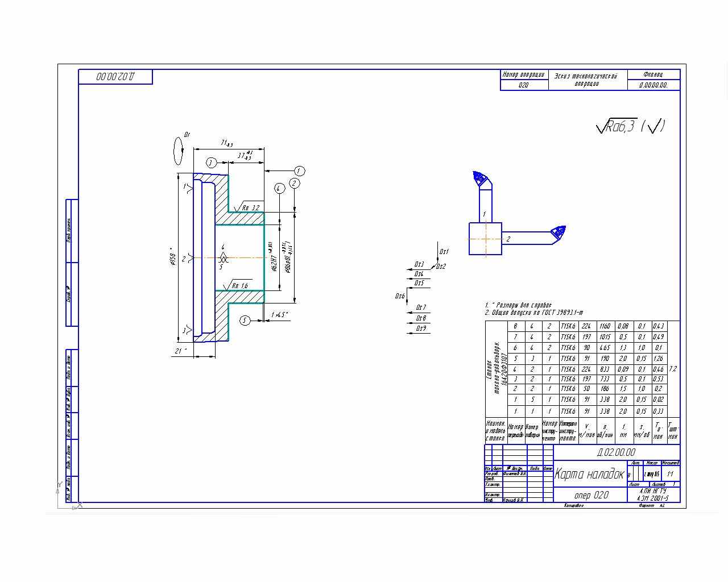Click the 1×45° chamfer dimension
This screenshot has width=728, height=582.
coord(279,315)
